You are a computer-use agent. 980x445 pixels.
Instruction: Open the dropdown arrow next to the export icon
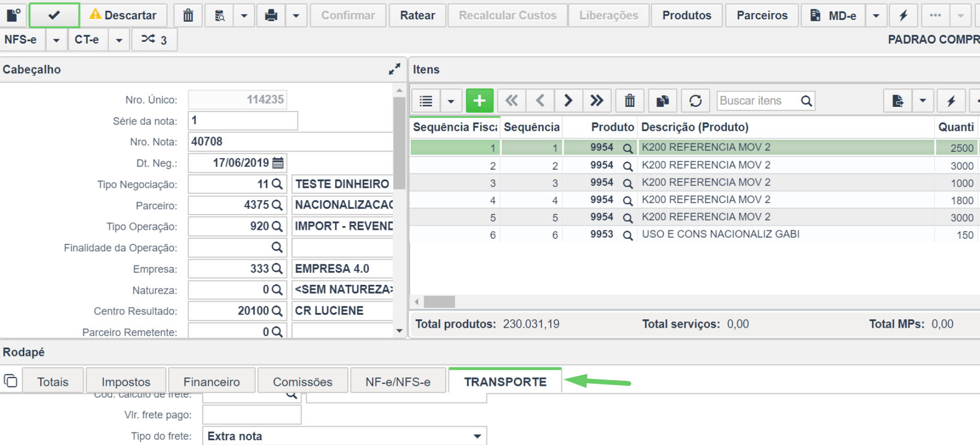pyautogui.click(x=923, y=101)
